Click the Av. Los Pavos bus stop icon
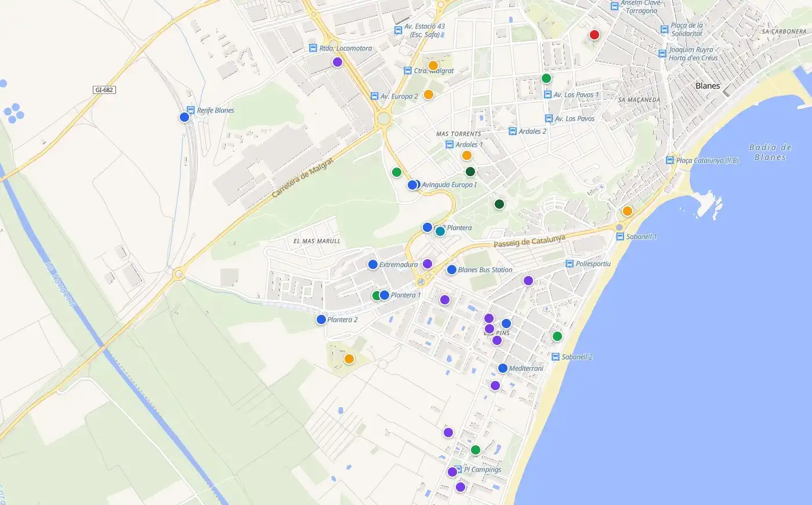The image size is (812, 505). pyautogui.click(x=549, y=118)
